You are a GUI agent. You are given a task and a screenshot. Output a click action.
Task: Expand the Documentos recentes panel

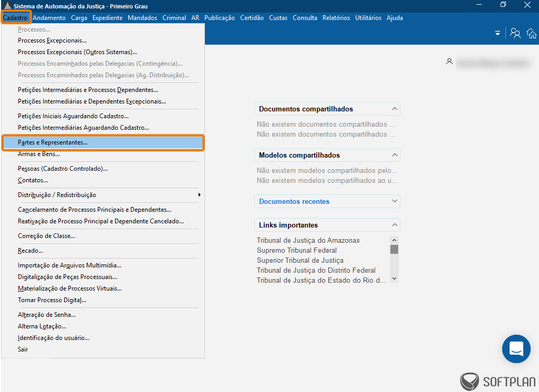(x=395, y=201)
